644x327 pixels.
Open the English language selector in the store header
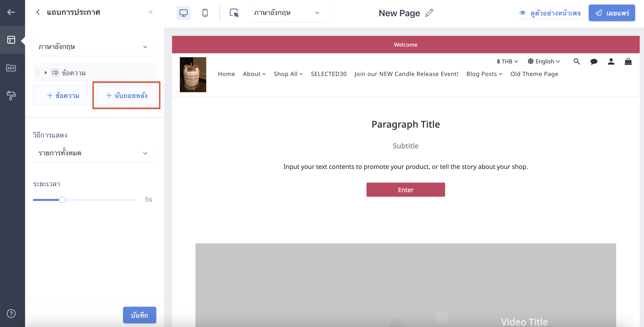pos(544,61)
